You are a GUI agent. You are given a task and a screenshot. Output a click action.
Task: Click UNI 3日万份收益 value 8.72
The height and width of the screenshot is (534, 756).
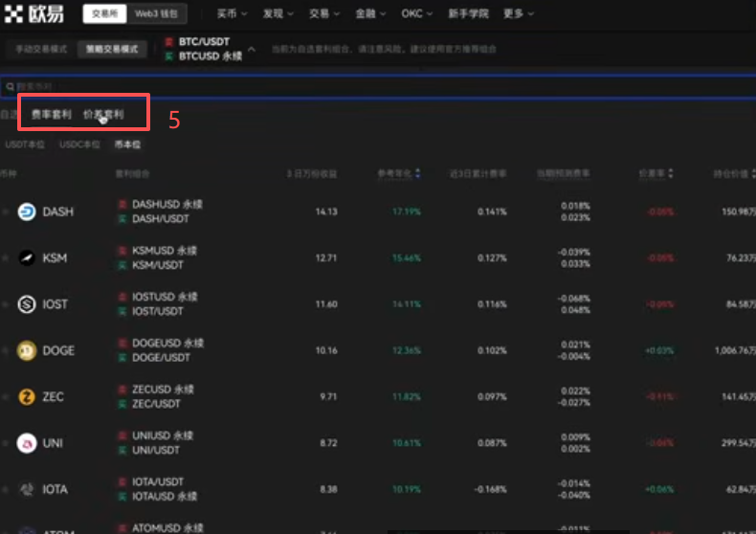328,443
